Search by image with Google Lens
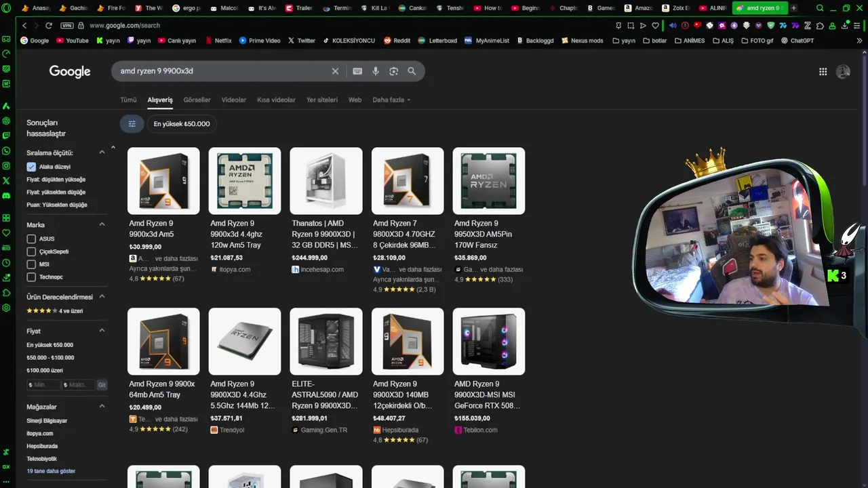The height and width of the screenshot is (488, 868). [x=394, y=71]
